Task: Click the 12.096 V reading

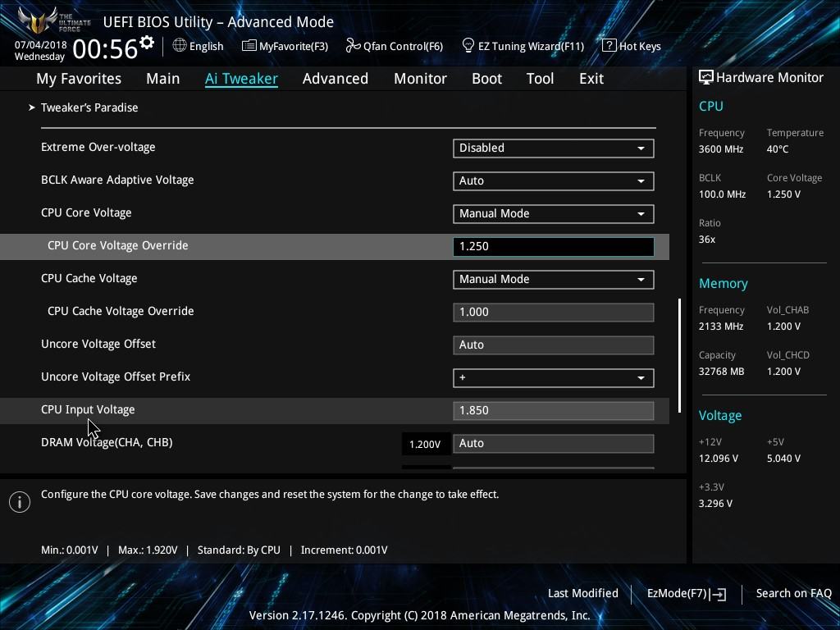Action: tap(719, 459)
